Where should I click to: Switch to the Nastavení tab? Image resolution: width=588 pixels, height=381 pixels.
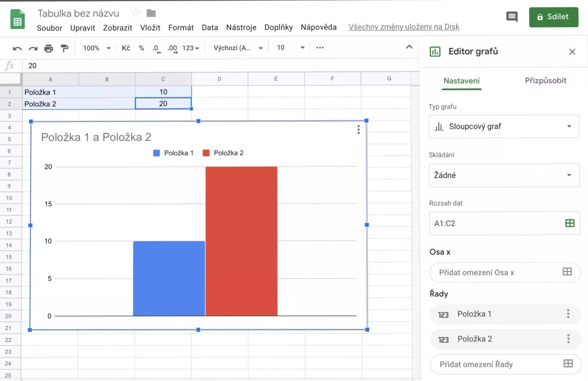pyautogui.click(x=461, y=81)
